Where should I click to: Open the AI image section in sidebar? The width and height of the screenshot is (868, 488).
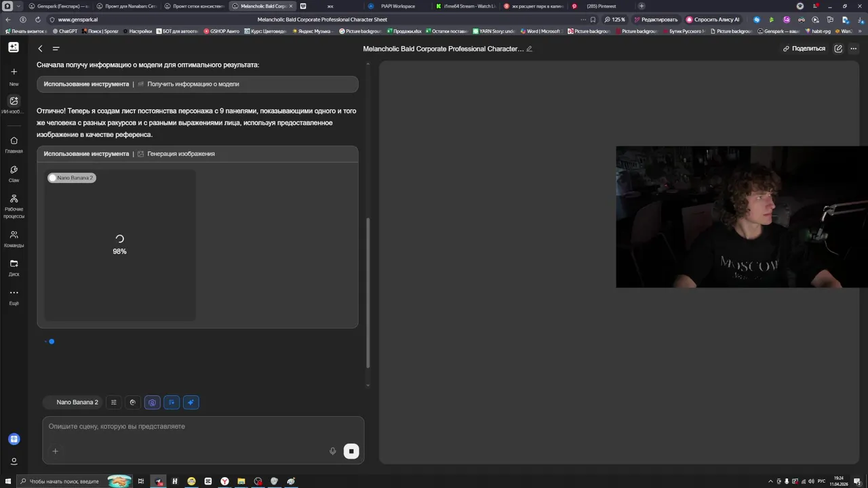pyautogui.click(x=14, y=105)
